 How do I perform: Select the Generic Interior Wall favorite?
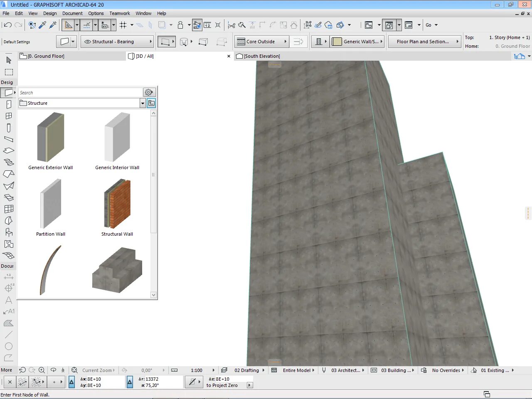pyautogui.click(x=117, y=141)
